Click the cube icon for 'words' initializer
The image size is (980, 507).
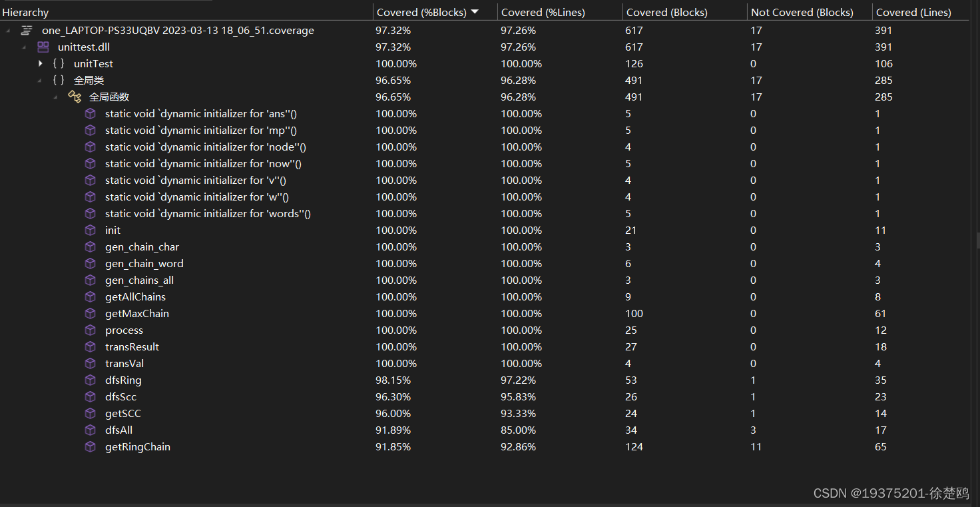pyautogui.click(x=91, y=214)
